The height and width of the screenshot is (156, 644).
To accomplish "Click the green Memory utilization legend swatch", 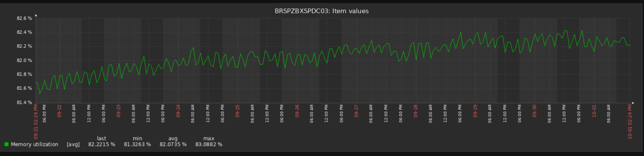I will point(7,144).
